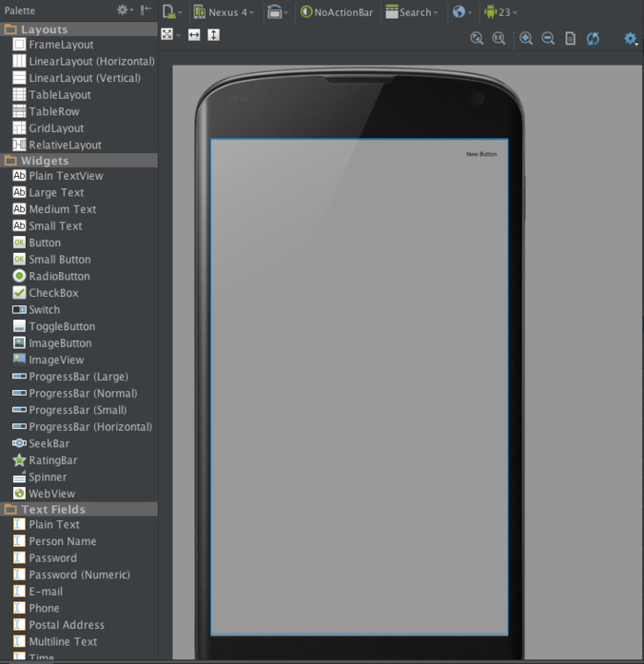The height and width of the screenshot is (664, 644).
Task: Open the locale globe dropdown
Action: pos(462,12)
